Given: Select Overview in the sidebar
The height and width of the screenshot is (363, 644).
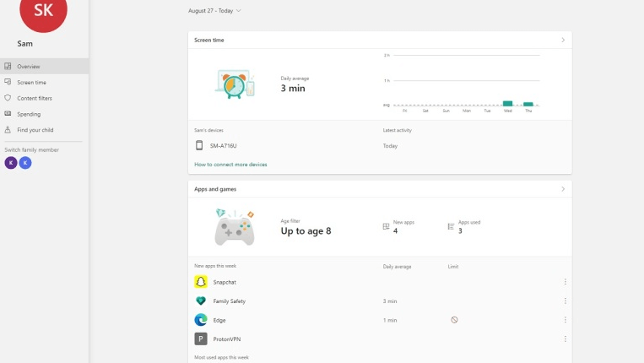Looking at the screenshot, I should (x=29, y=66).
